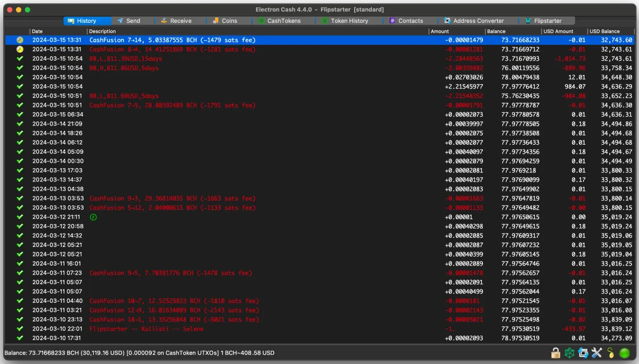639x364 pixels.
Task: Click the yellow seed sprout icon
Action: (610, 353)
